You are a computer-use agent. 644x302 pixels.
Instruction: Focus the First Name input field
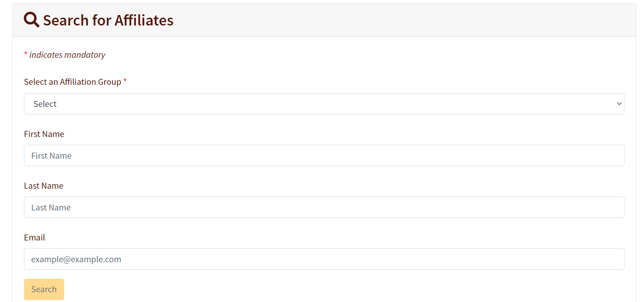[324, 156]
